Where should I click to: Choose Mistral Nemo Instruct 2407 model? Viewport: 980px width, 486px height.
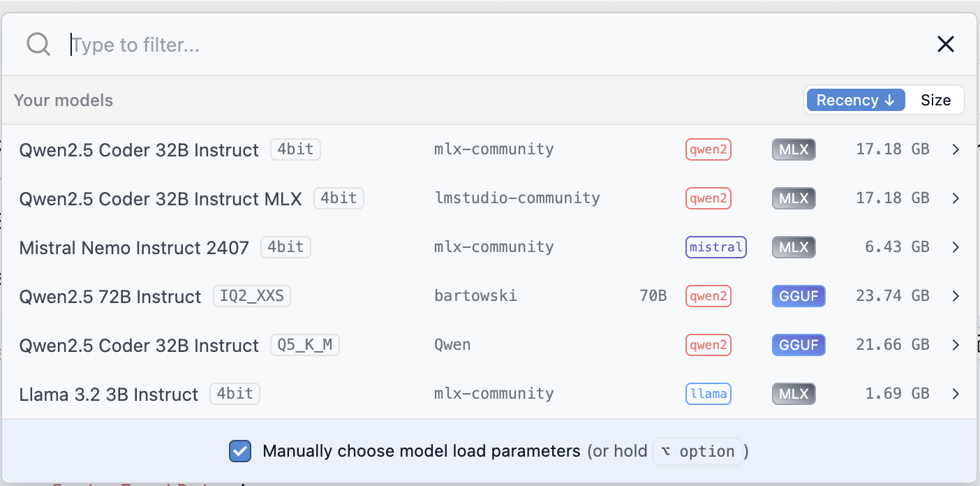click(134, 248)
